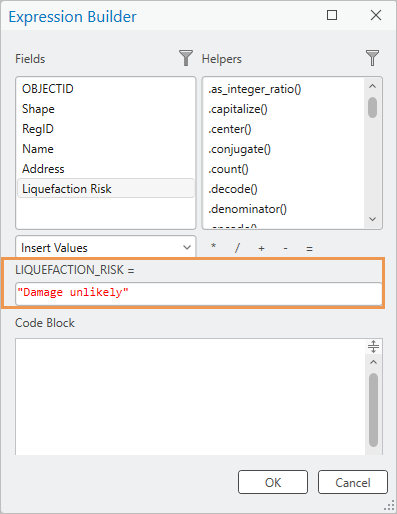Insert the plus operator
Image resolution: width=397 pixels, height=514 pixels.
[x=261, y=248]
